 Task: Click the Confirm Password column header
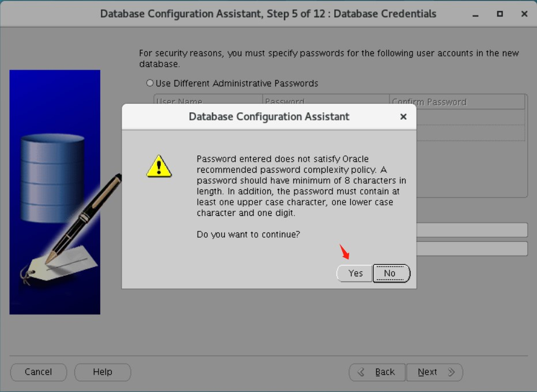pyautogui.click(x=457, y=102)
